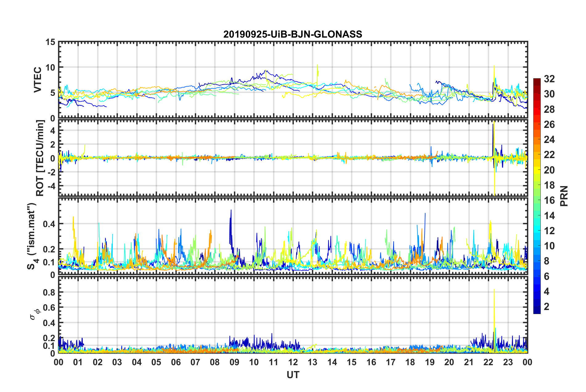Select the ROT [TECU/min] axis label
Screen dimensions: 586x392
click(40, 158)
